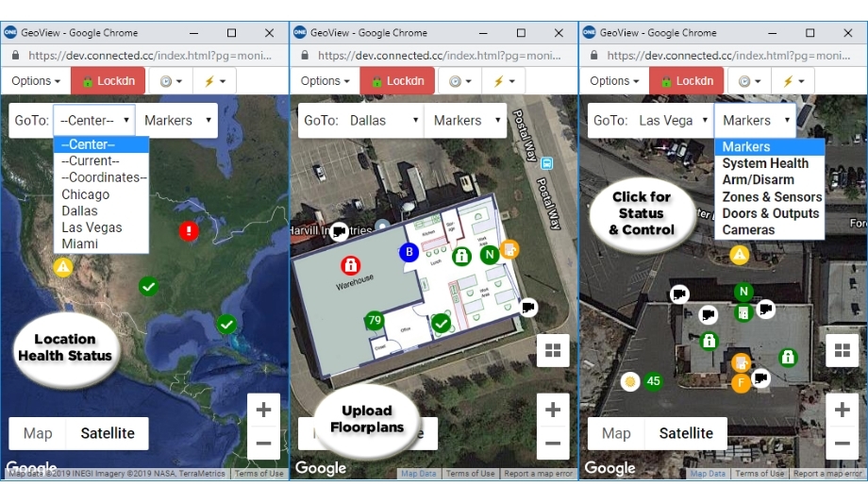
Task: Click green 45 marker in Las Vegas window
Action: pyautogui.click(x=653, y=381)
